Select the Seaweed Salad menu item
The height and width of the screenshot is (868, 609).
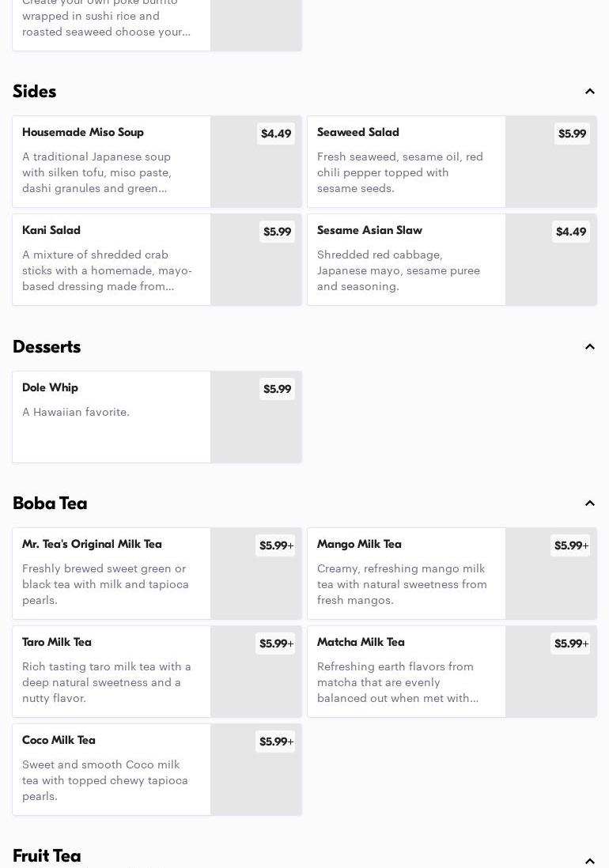pyautogui.click(x=406, y=161)
